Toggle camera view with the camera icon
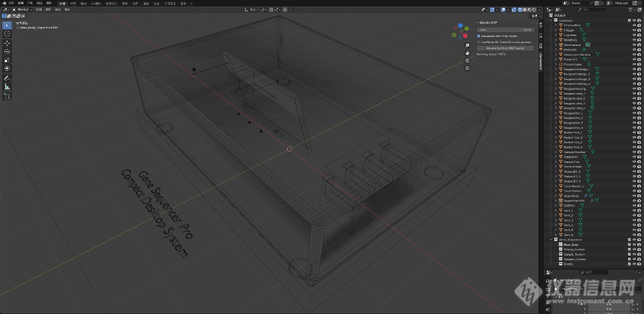Screen dimensions: 644x314 click(467, 60)
